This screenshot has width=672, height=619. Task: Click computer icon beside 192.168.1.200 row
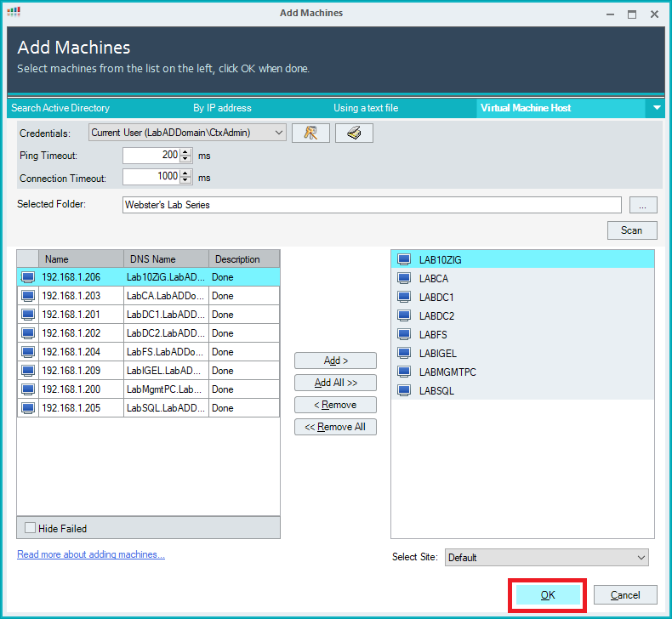click(x=28, y=389)
